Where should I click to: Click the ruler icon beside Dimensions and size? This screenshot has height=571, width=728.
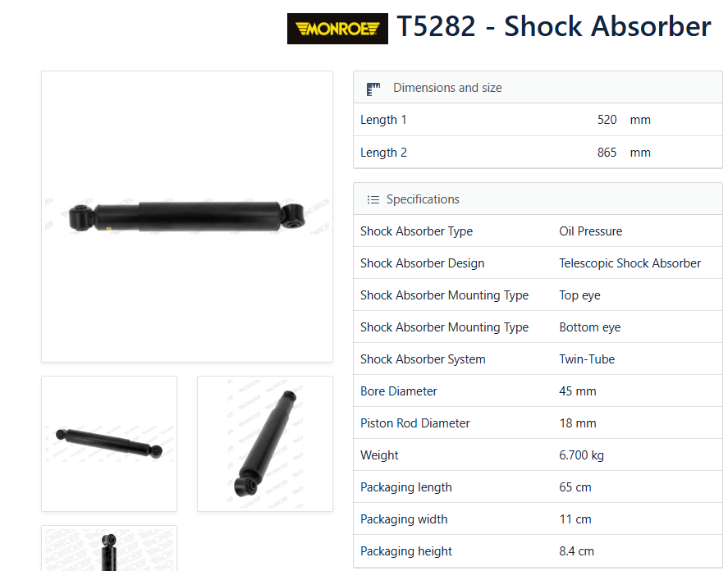[x=373, y=89]
